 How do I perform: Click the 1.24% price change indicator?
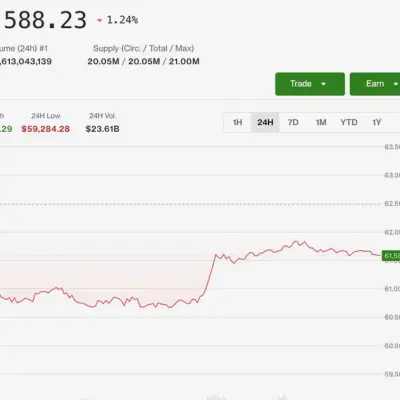tap(122, 20)
